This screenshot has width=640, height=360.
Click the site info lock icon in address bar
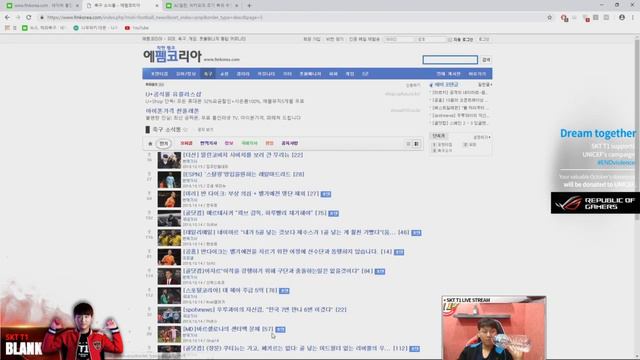(x=42, y=18)
